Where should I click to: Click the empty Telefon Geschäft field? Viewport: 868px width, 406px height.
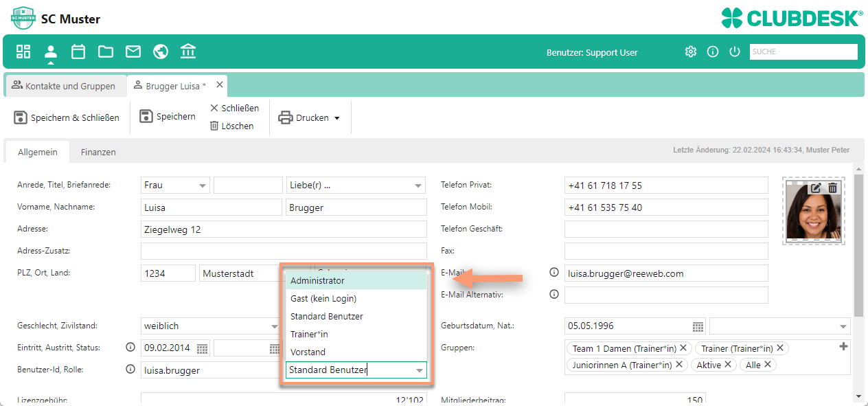(666, 229)
